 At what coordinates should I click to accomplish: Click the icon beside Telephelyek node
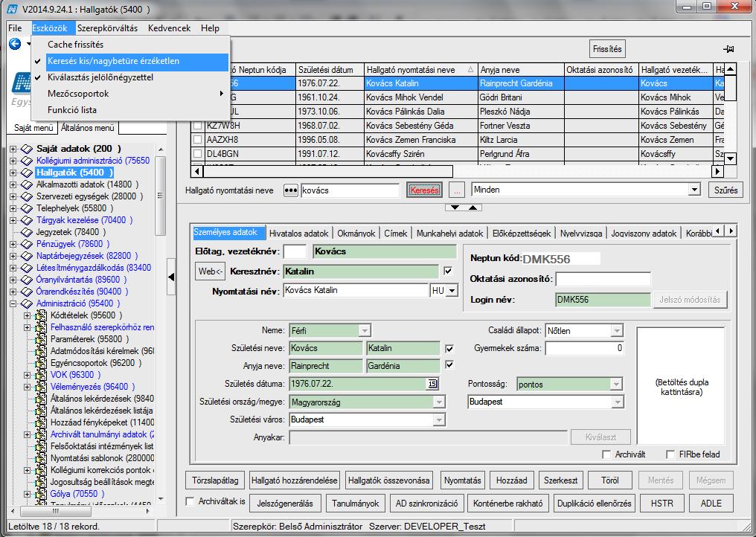click(27, 209)
